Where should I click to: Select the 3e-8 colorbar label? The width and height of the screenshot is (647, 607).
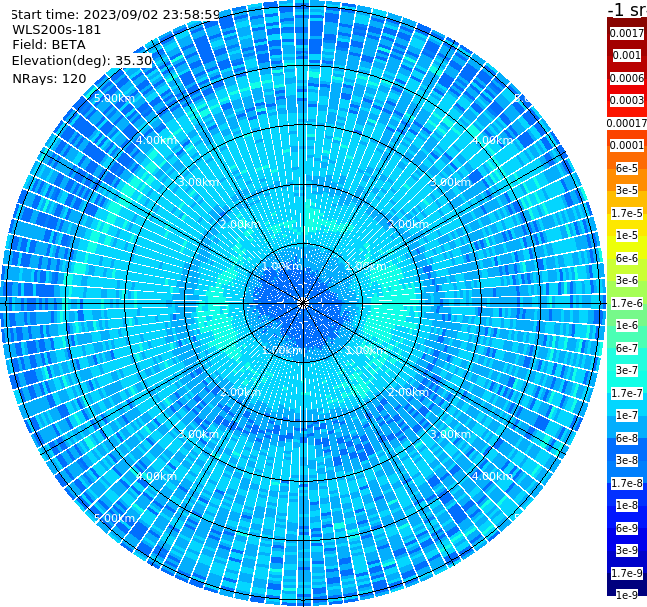627,460
